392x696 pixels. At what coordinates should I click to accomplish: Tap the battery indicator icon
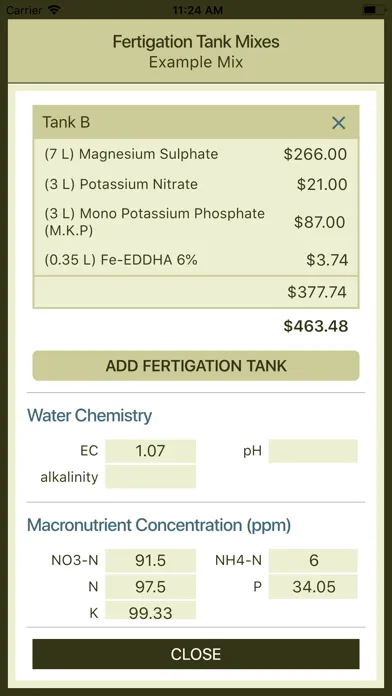(x=374, y=10)
